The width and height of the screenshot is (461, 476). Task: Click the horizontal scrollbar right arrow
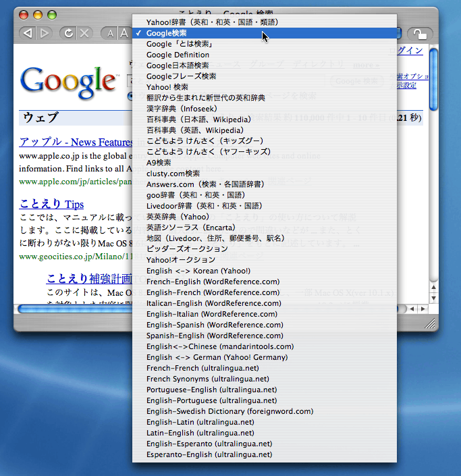[423, 309]
